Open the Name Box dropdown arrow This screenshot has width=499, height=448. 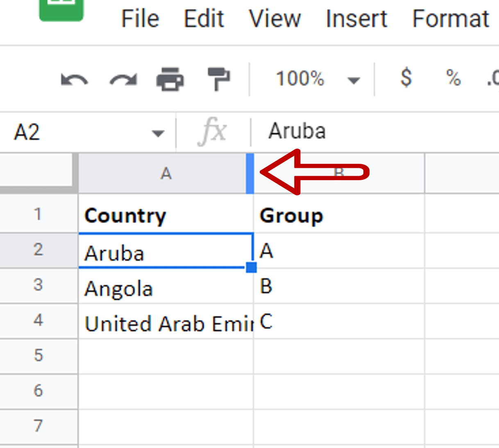click(158, 132)
